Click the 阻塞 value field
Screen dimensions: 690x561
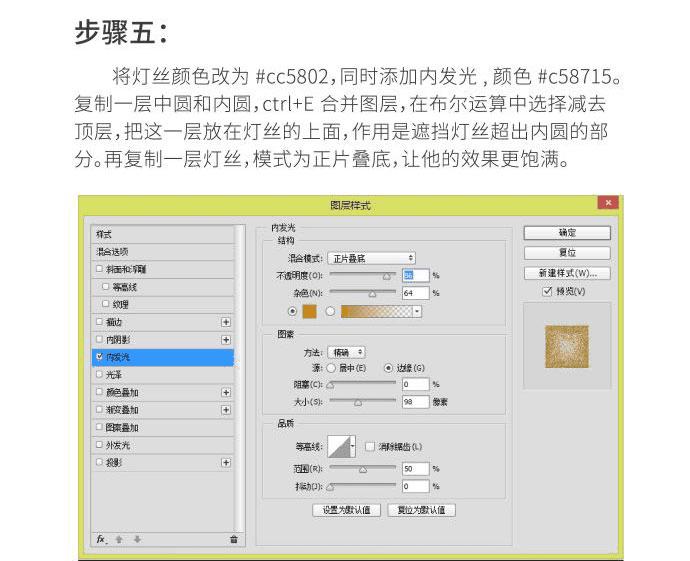pyautogui.click(x=415, y=384)
